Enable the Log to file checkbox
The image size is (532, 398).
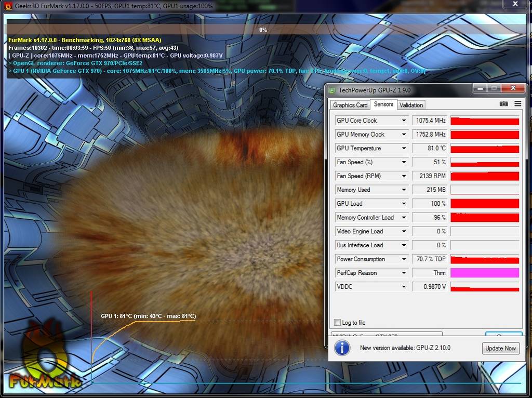tap(337, 322)
